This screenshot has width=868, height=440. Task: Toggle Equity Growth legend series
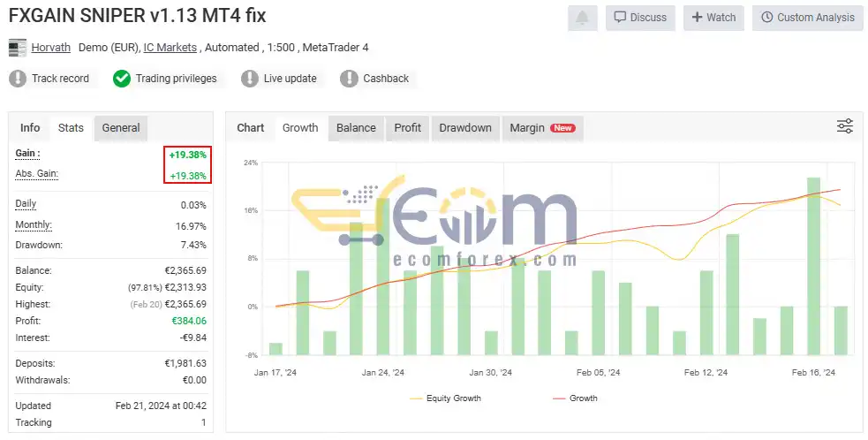(x=446, y=398)
